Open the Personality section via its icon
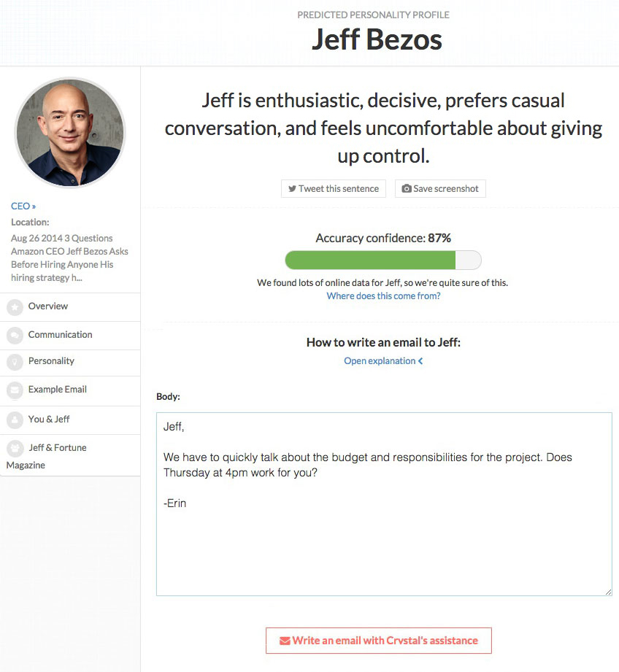This screenshot has width=619, height=672. (x=15, y=363)
